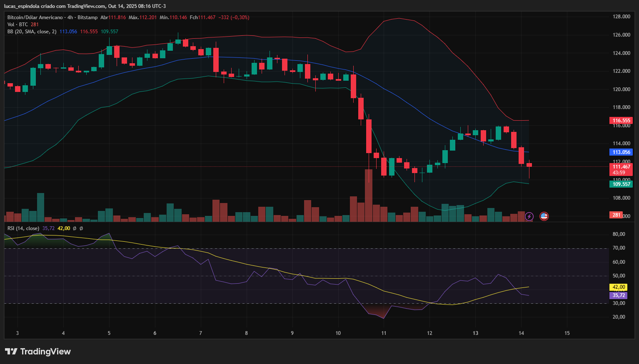Click the purple 35,72 value in RSI legend

tap(48, 228)
